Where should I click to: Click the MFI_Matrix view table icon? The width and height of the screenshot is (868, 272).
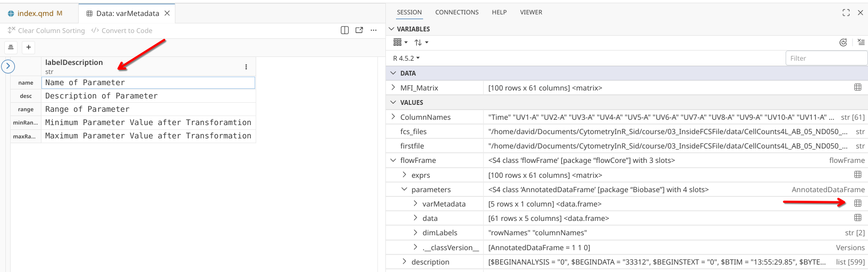point(857,87)
